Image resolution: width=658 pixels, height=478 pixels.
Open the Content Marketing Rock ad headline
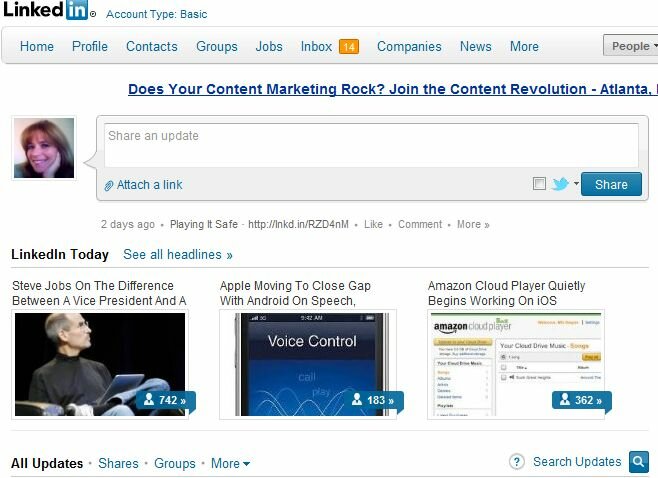coord(393,89)
